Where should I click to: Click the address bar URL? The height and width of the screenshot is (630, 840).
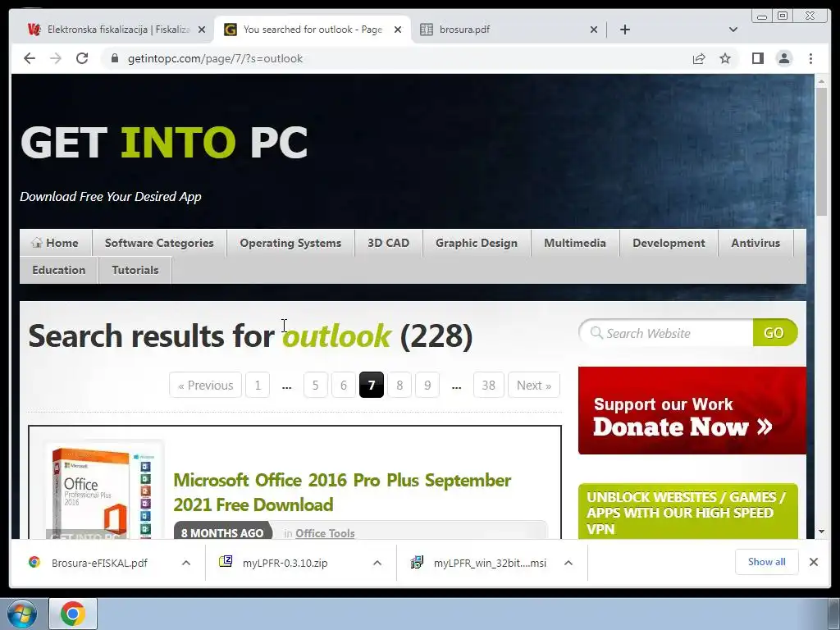(216, 58)
